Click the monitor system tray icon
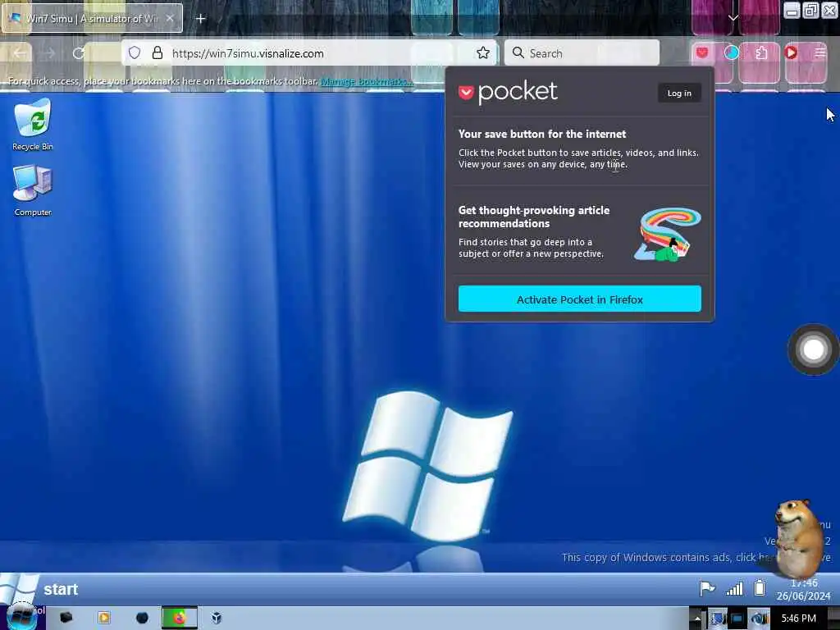Viewport: 840px width, 630px height. [x=737, y=619]
